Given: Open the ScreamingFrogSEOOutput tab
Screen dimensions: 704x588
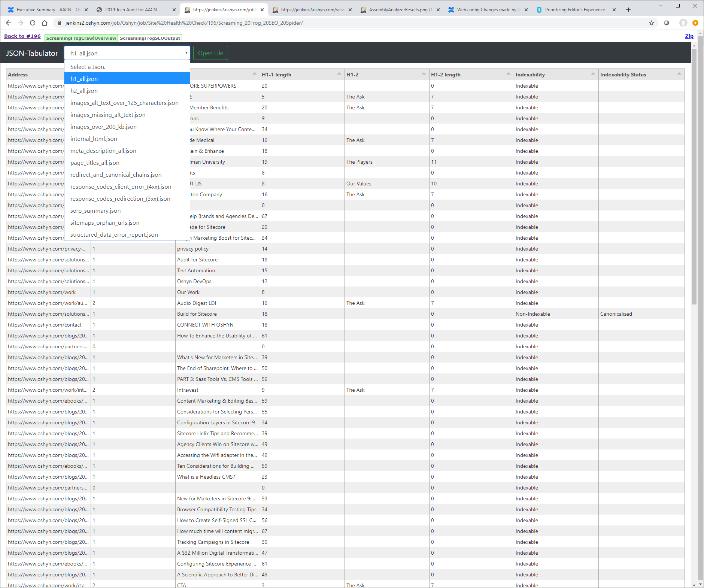Looking at the screenshot, I should (x=150, y=38).
